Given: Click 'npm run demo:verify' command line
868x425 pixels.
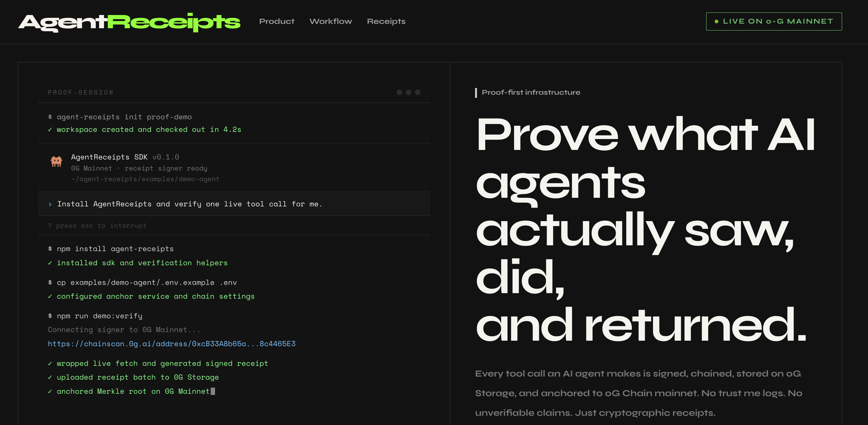Looking at the screenshot, I should pos(95,316).
